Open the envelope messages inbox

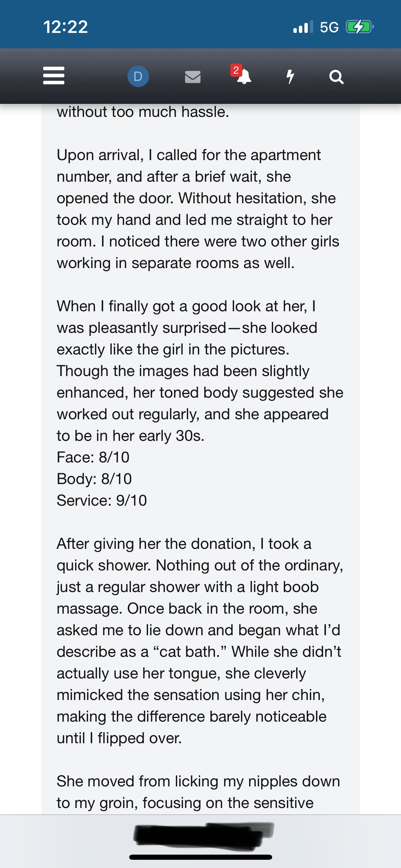pos(193,77)
